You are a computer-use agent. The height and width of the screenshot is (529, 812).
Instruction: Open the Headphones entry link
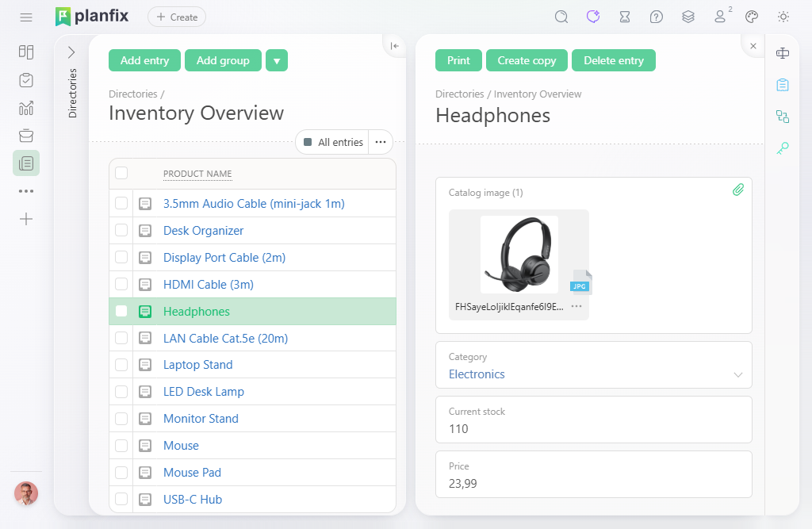click(x=197, y=312)
